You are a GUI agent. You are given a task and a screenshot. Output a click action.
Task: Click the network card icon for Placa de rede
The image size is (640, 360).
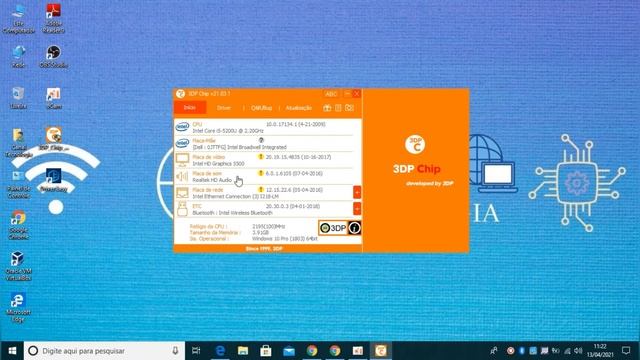click(182, 193)
